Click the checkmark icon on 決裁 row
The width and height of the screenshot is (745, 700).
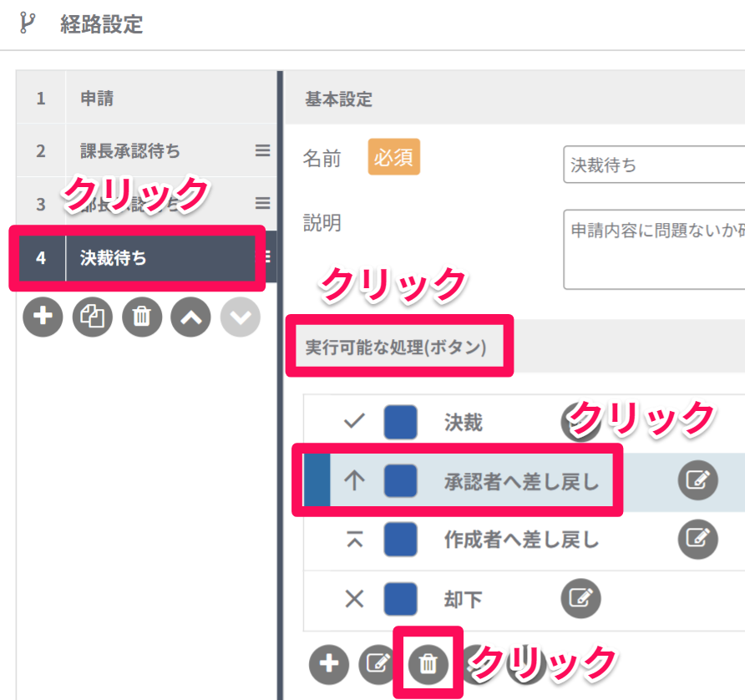[x=354, y=421]
